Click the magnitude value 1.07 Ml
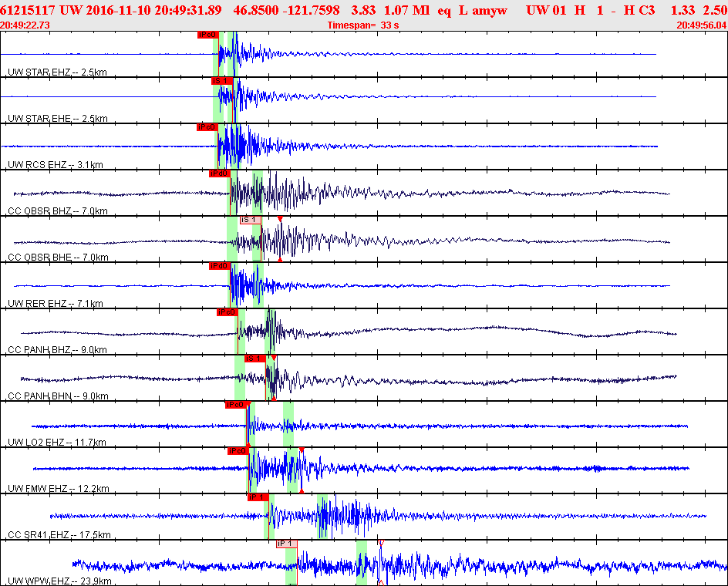 pyautogui.click(x=406, y=10)
